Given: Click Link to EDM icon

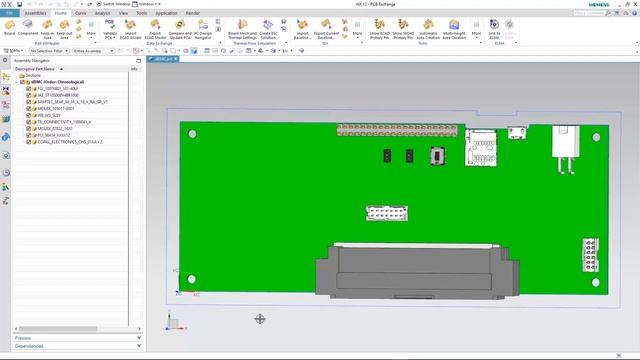Looking at the screenshot, I should [494, 29].
